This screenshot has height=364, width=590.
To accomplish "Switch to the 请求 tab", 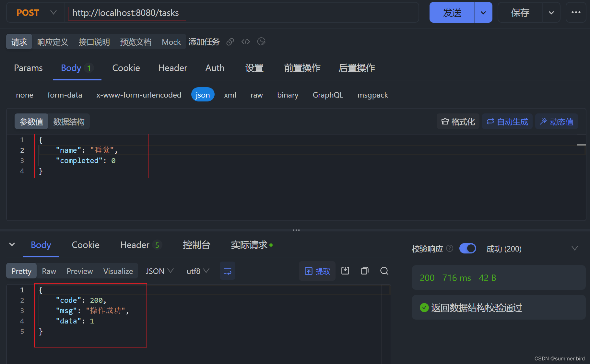I will click(x=19, y=42).
